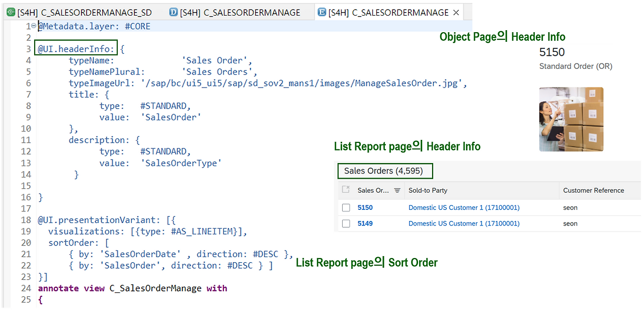The image size is (644, 313).
Task: Click the @UI.presentationVariant annotation
Action: point(98,220)
